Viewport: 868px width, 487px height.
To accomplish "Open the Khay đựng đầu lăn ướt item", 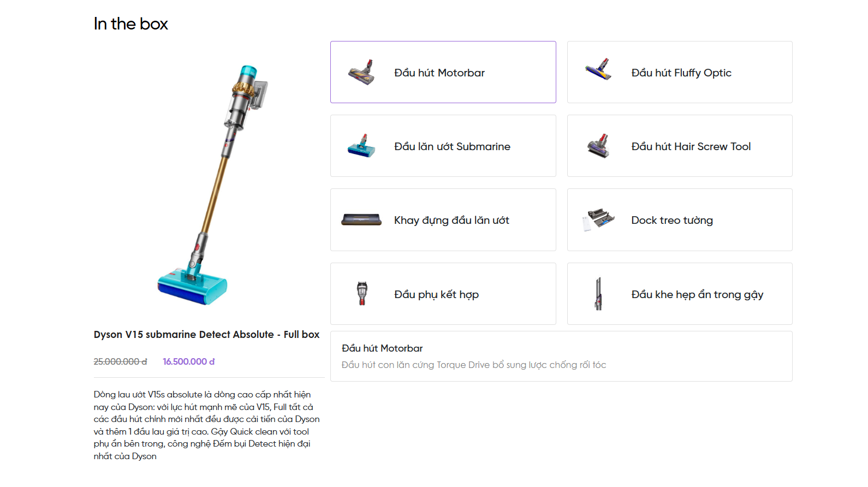I will coord(443,220).
